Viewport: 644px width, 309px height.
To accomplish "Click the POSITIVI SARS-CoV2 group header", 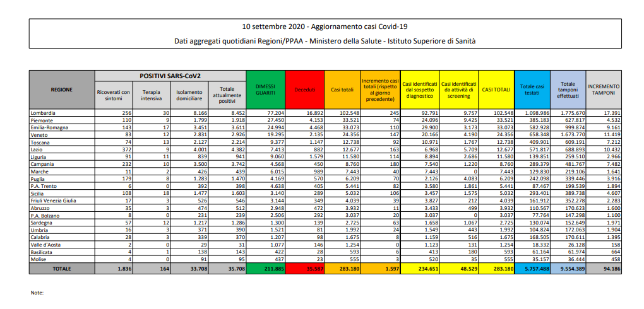I will point(170,75).
